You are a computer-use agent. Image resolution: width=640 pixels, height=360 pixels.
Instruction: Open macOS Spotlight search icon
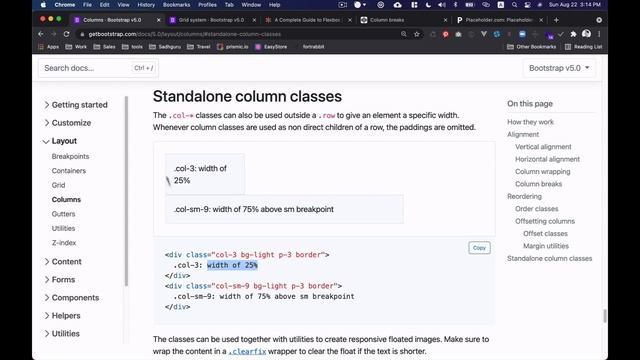click(514, 5)
